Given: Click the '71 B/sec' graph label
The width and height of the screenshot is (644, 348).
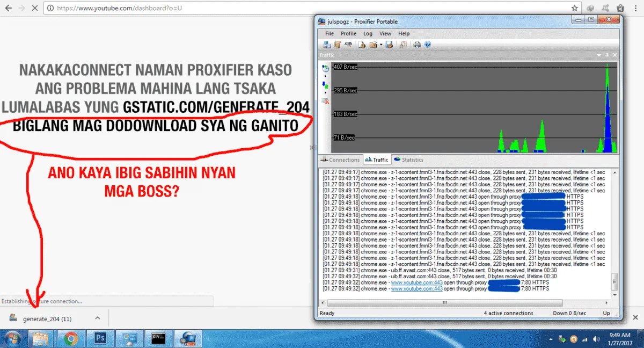Looking at the screenshot, I should point(344,137).
